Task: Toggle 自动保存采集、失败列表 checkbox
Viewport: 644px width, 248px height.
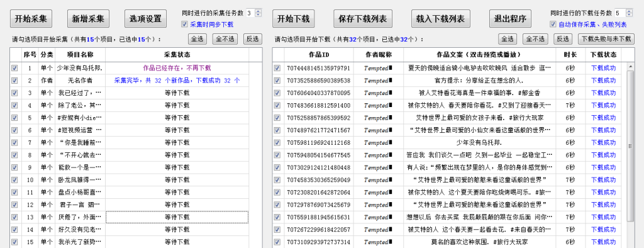Action: pos(553,25)
